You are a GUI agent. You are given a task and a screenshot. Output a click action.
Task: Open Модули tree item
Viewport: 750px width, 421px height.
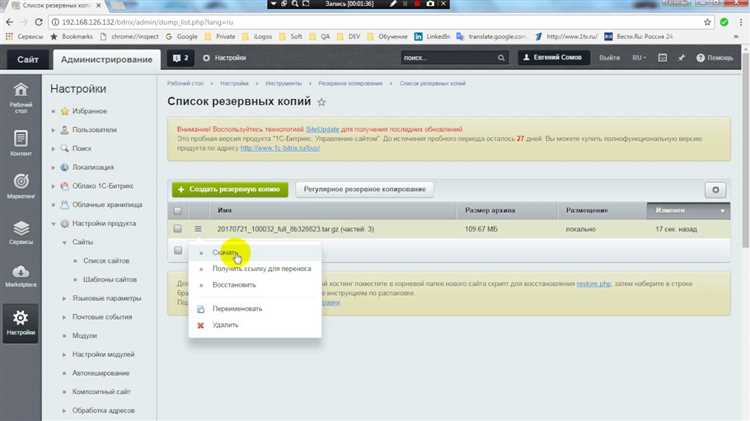tap(85, 336)
